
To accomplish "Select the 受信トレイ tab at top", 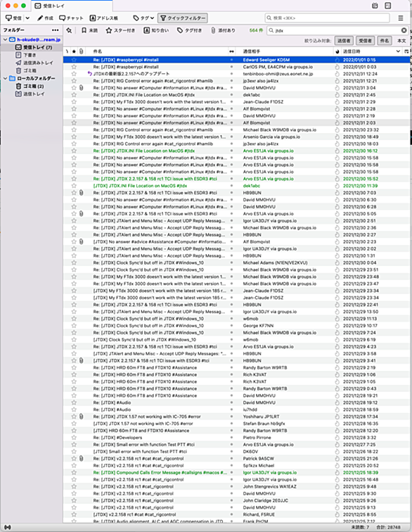I will coord(72,6).
